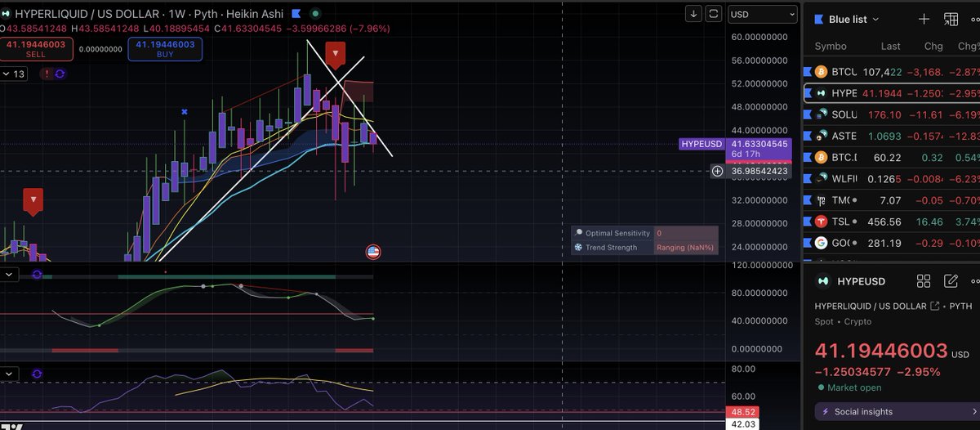Toggle the blue flag on SOLU row
Image resolution: width=980 pixels, height=430 pixels.
coord(807,114)
